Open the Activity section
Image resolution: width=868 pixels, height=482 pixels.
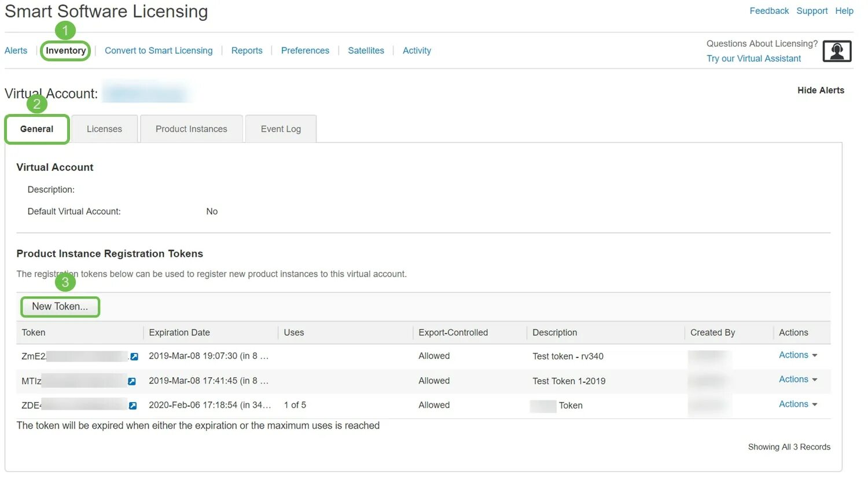[417, 51]
